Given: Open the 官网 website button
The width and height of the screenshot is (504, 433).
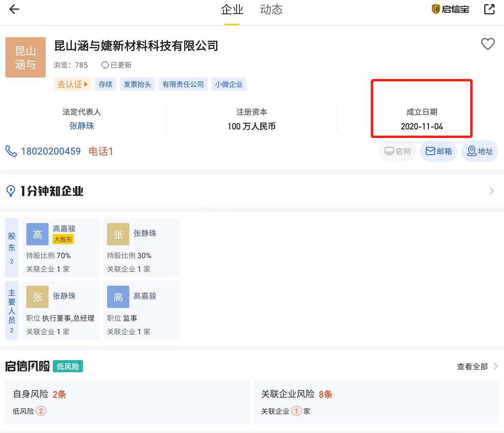Looking at the screenshot, I should (397, 151).
